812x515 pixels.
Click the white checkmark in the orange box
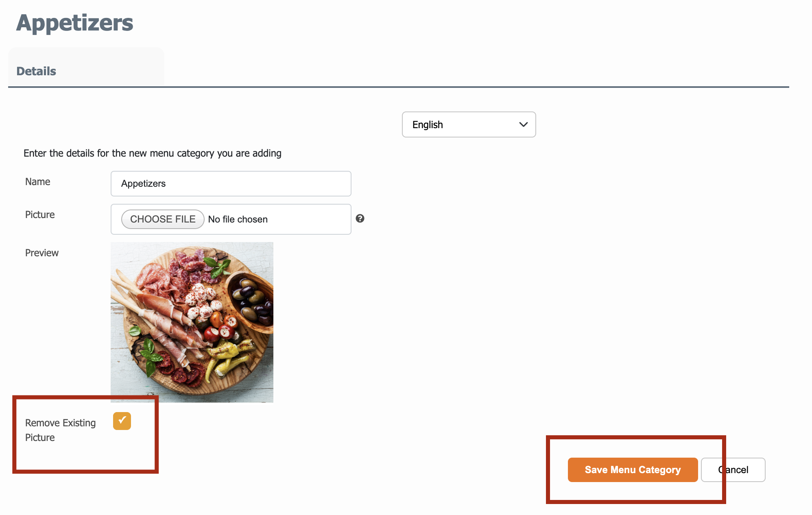(122, 420)
